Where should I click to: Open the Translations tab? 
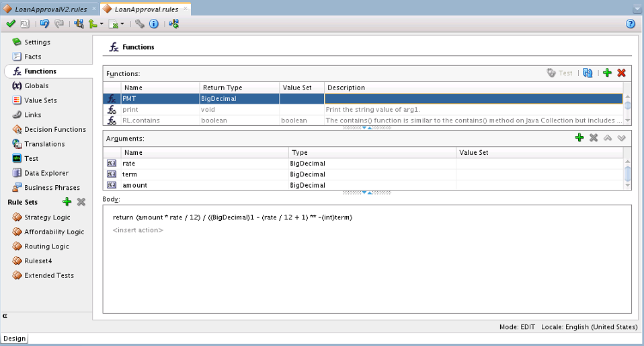pos(44,144)
